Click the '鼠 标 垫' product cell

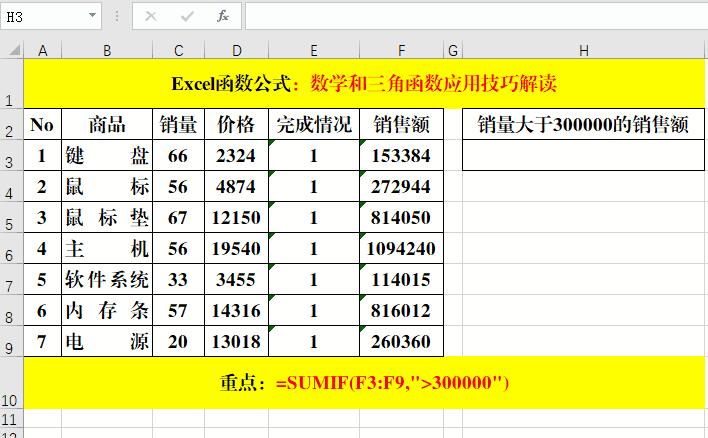click(x=107, y=217)
